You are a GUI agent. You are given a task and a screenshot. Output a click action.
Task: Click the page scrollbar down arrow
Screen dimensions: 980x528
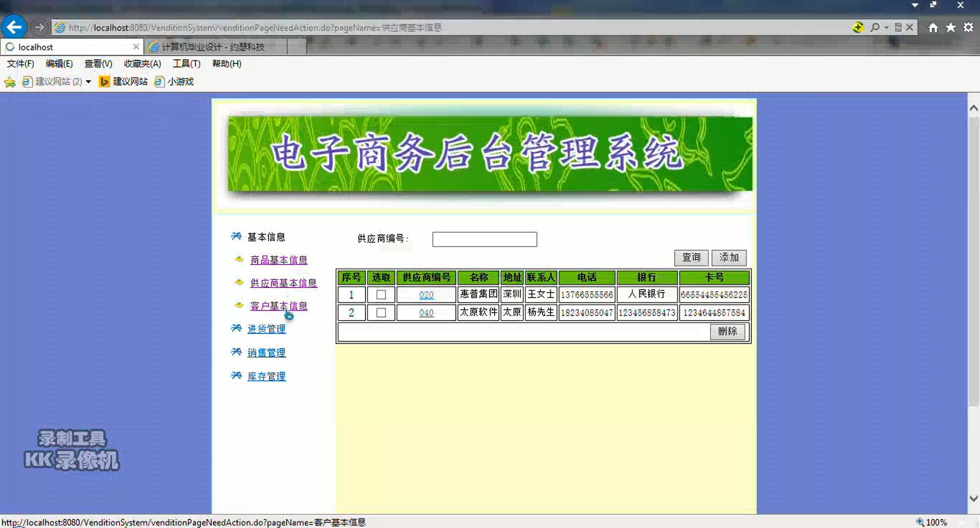pos(973,498)
